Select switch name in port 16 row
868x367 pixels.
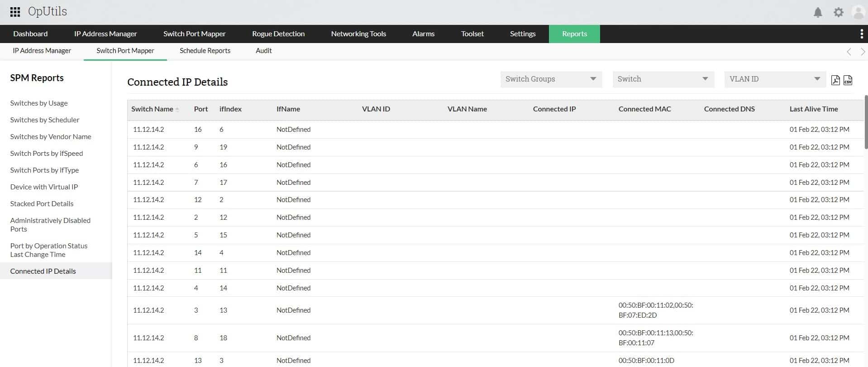coord(148,130)
